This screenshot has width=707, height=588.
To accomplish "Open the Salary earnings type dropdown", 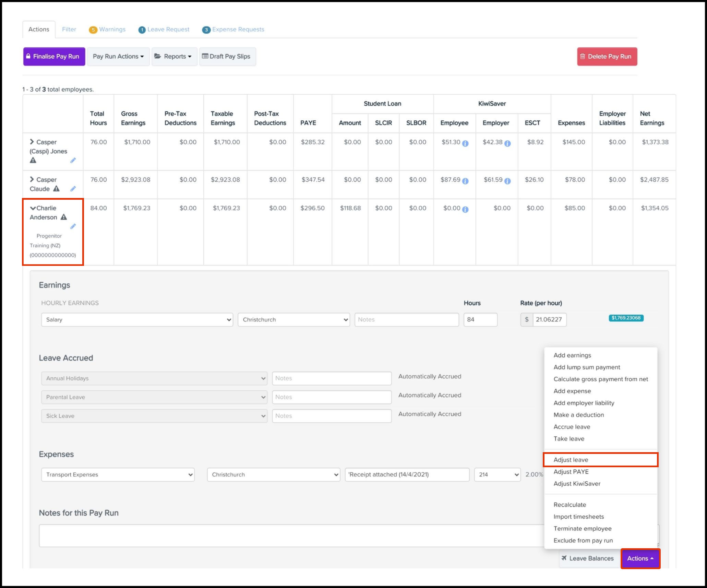I will [x=137, y=319].
